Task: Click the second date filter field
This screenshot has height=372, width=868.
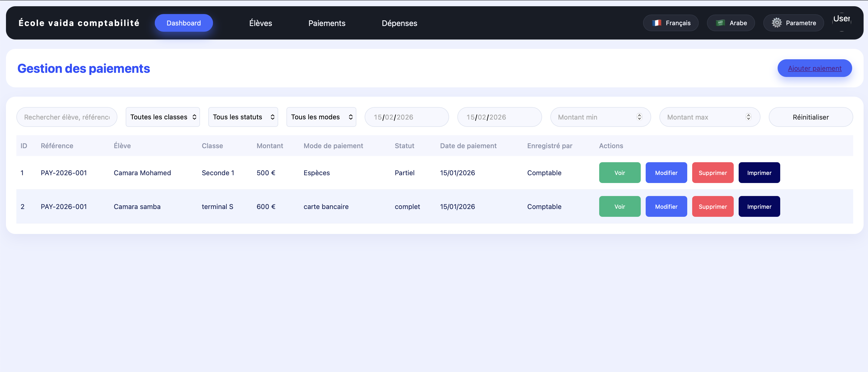Action: pos(499,117)
